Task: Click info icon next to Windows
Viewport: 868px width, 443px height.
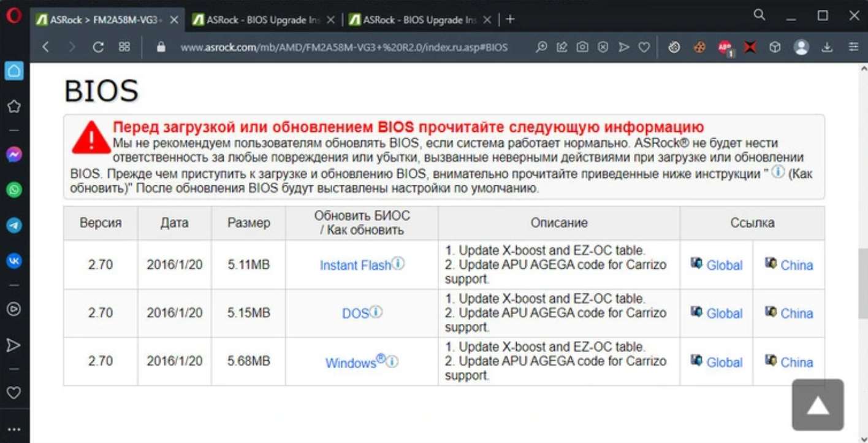Action: (392, 361)
